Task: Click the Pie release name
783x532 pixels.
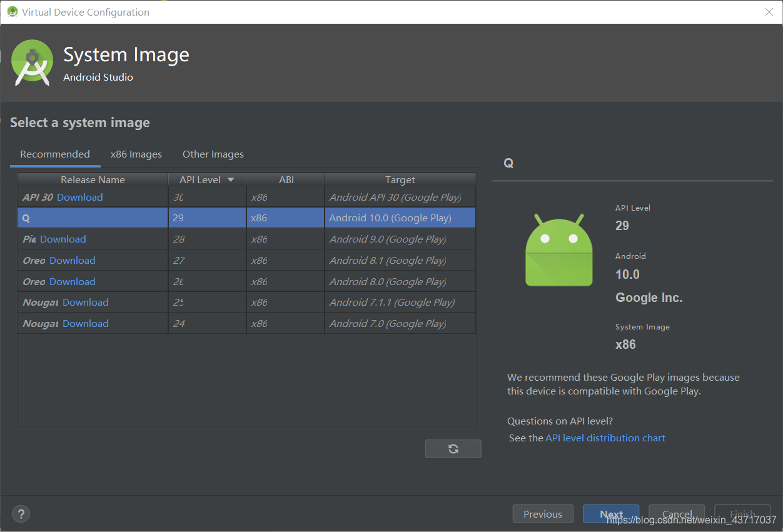Action: click(29, 239)
